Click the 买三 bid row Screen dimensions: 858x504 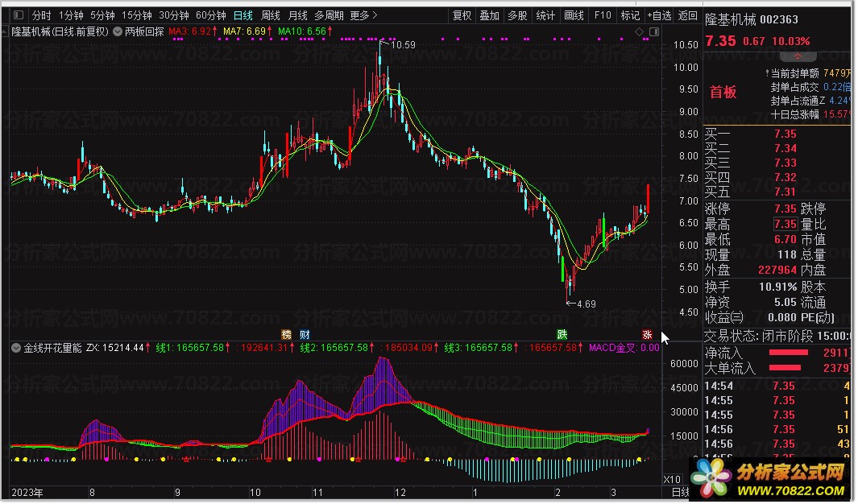[x=778, y=163]
